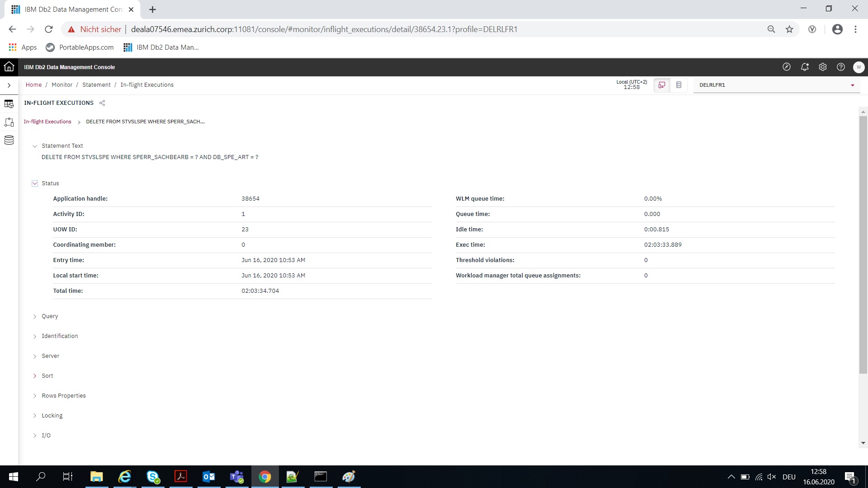Open the notifications bell icon
Screen dimensions: 868x488
click(x=805, y=67)
